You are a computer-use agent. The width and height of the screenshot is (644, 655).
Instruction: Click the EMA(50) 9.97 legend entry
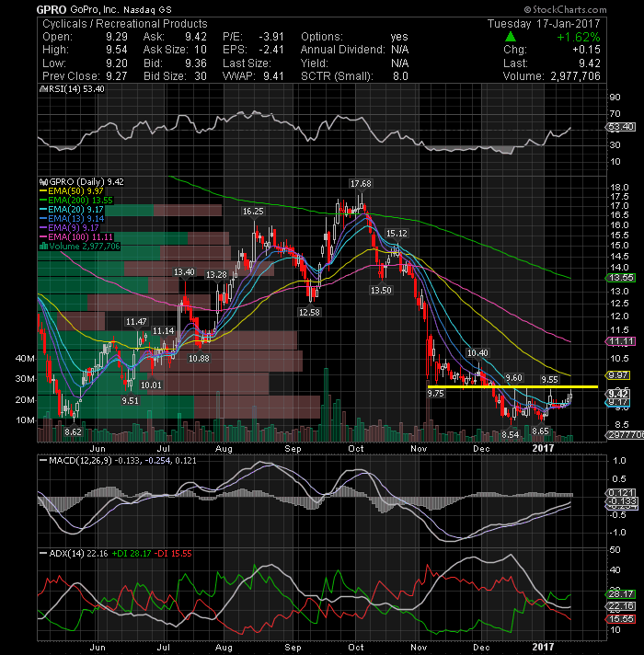tap(72, 191)
